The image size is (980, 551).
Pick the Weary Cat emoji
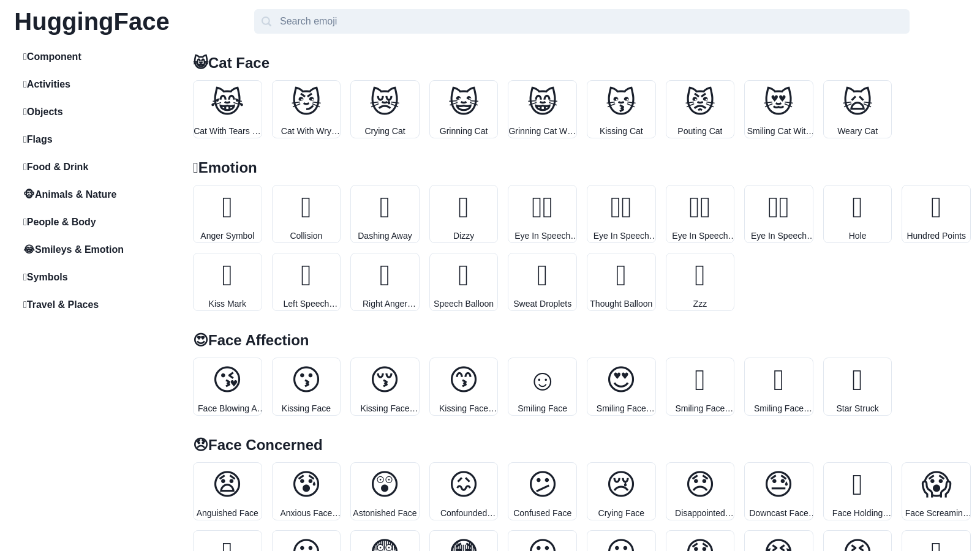pos(857,109)
